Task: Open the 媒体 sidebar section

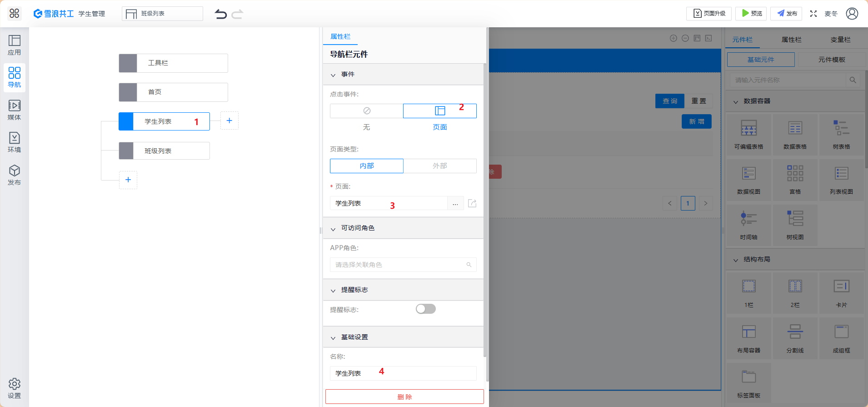Action: pos(14,110)
